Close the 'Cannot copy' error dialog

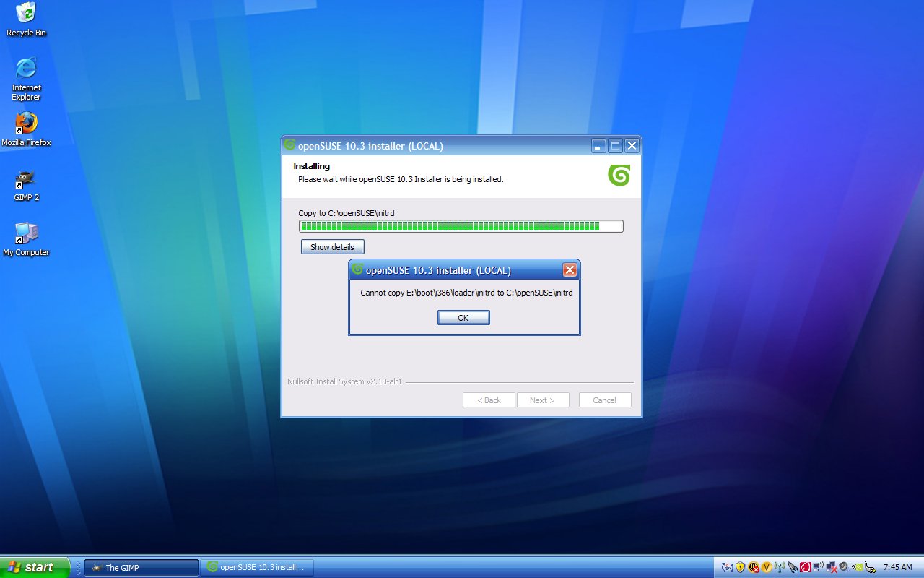570,270
